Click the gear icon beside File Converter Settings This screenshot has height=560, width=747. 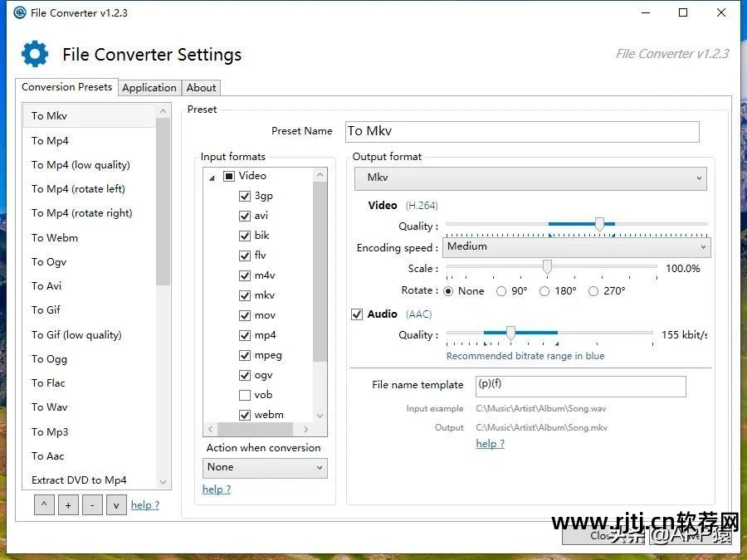[35, 54]
